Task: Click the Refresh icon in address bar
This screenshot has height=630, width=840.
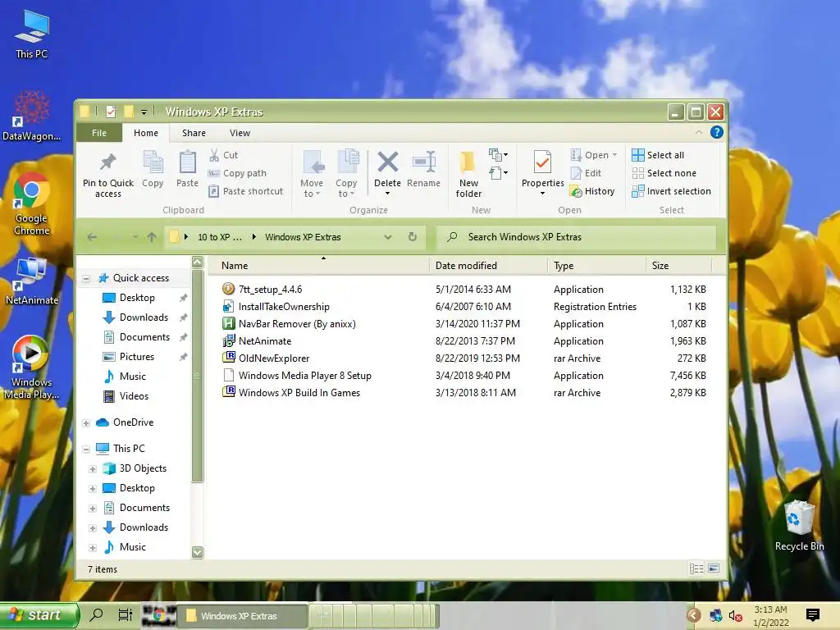Action: click(x=412, y=237)
